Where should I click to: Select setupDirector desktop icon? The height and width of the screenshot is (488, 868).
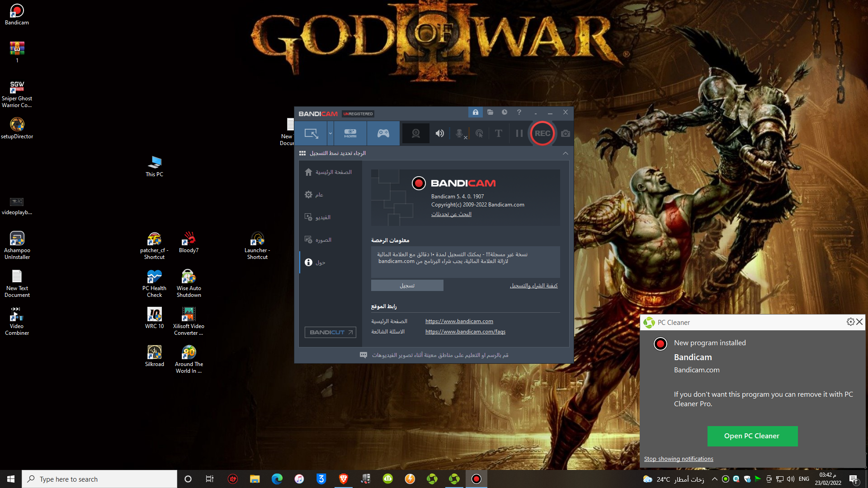tap(17, 128)
